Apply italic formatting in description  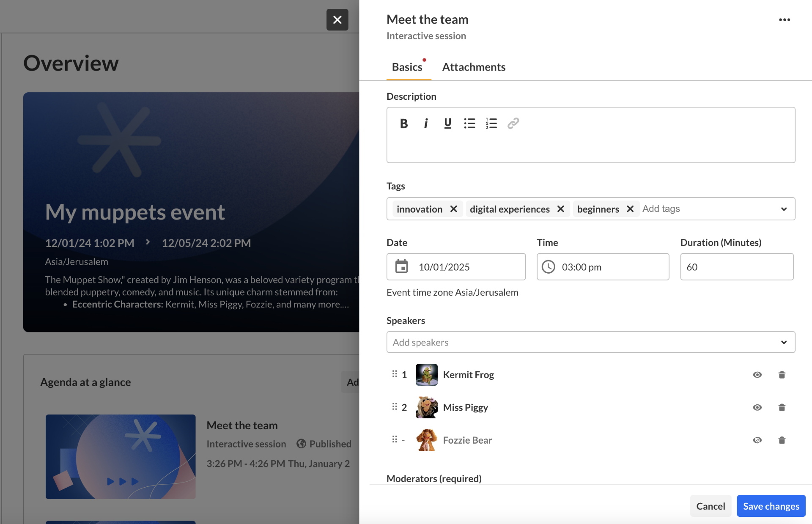pos(425,123)
